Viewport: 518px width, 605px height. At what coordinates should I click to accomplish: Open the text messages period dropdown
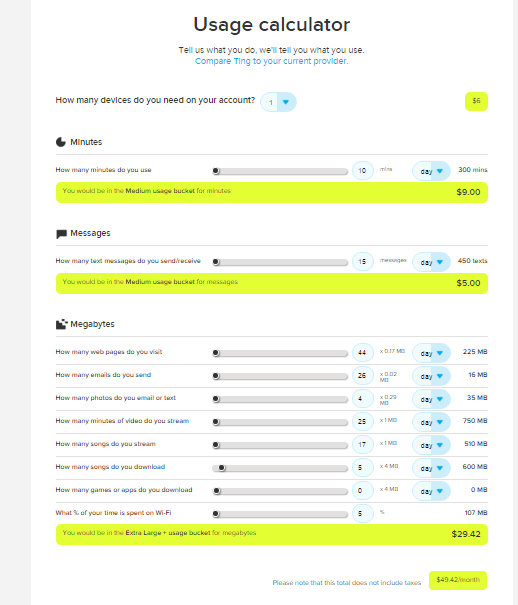431,262
